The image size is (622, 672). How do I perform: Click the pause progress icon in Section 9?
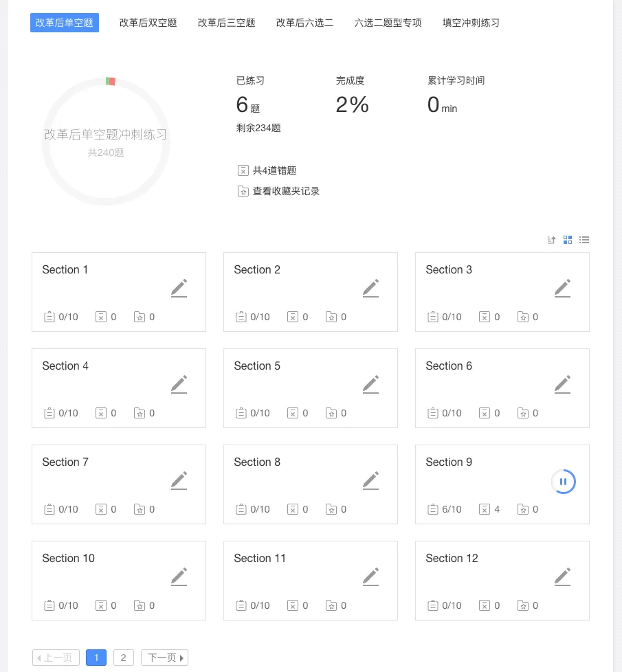[563, 482]
